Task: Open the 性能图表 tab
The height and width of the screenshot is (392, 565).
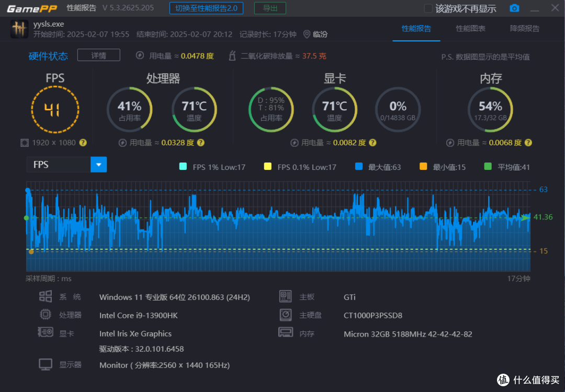Action: [x=471, y=28]
